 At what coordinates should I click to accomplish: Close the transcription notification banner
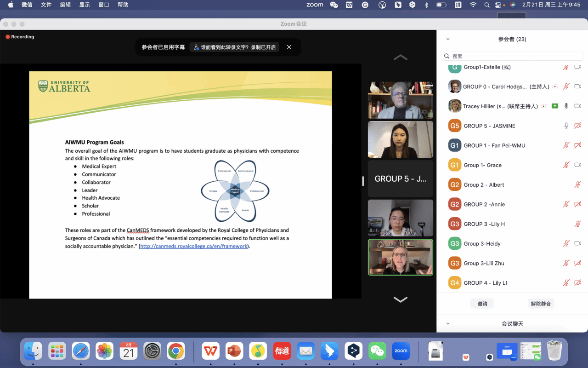(x=289, y=47)
